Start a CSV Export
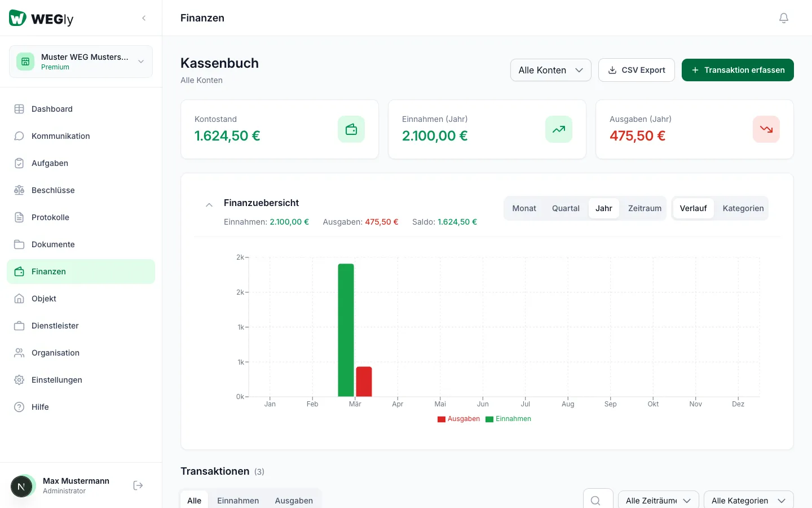The width and height of the screenshot is (812, 508). pos(636,70)
